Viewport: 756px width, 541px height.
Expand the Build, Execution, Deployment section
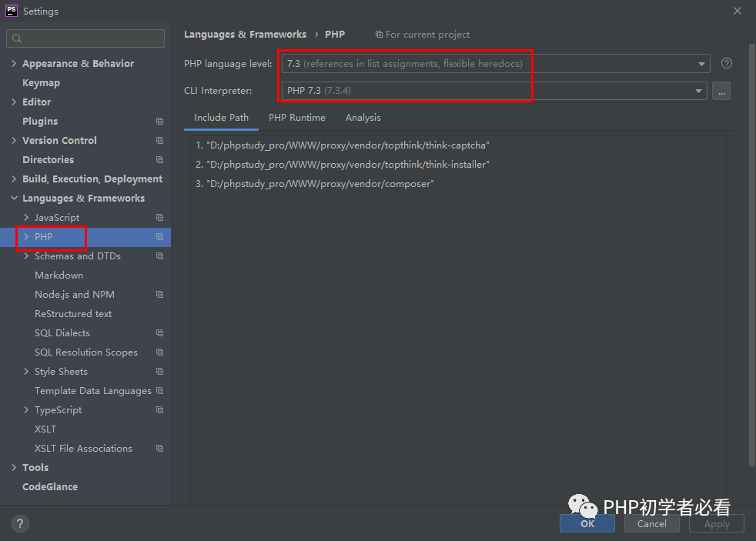pyautogui.click(x=14, y=179)
